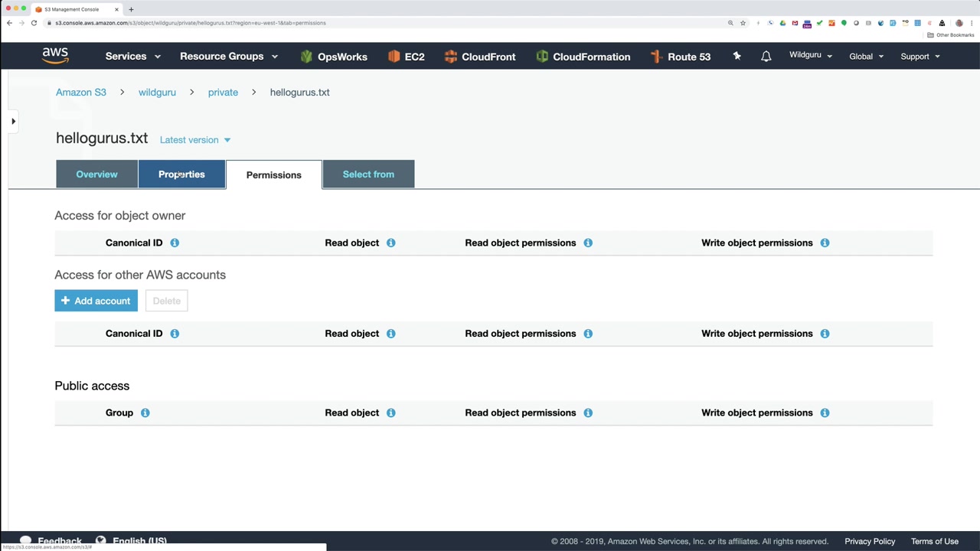
Task: Bookmark this page with the star icon
Action: pos(743,23)
